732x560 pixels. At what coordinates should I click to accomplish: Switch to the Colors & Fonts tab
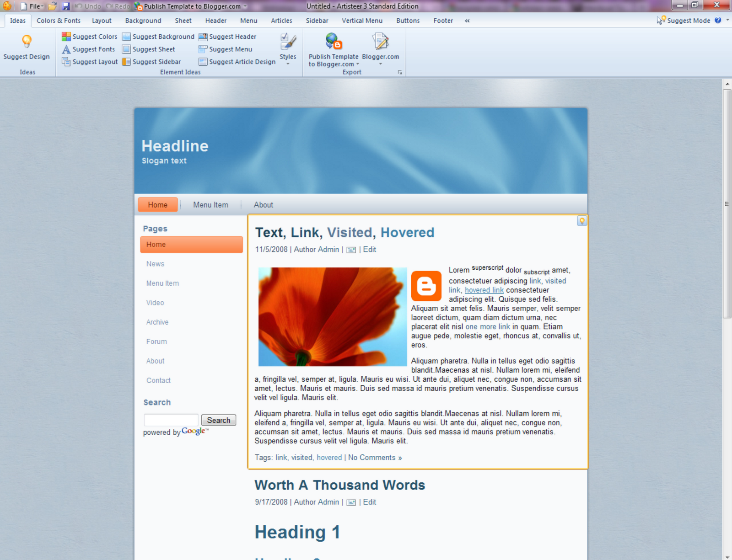[x=58, y=21]
